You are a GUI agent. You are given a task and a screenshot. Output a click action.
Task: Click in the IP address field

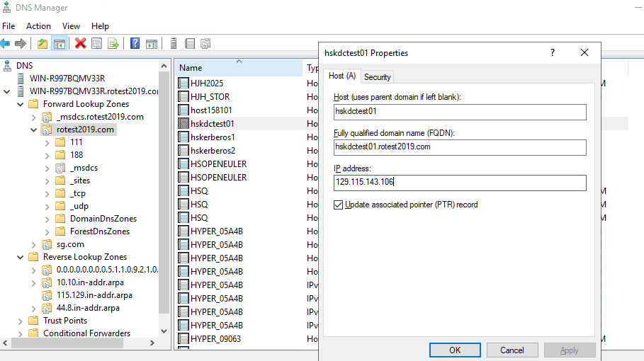[x=460, y=183]
